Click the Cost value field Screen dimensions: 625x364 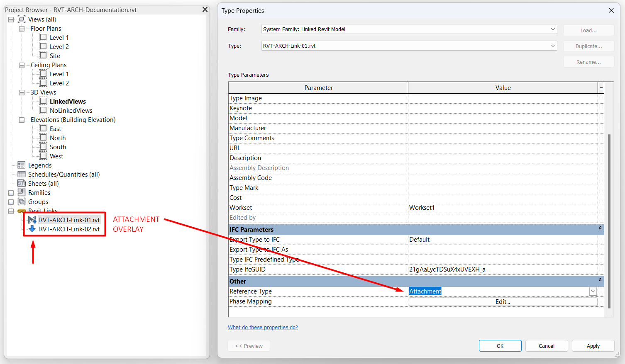click(x=503, y=198)
